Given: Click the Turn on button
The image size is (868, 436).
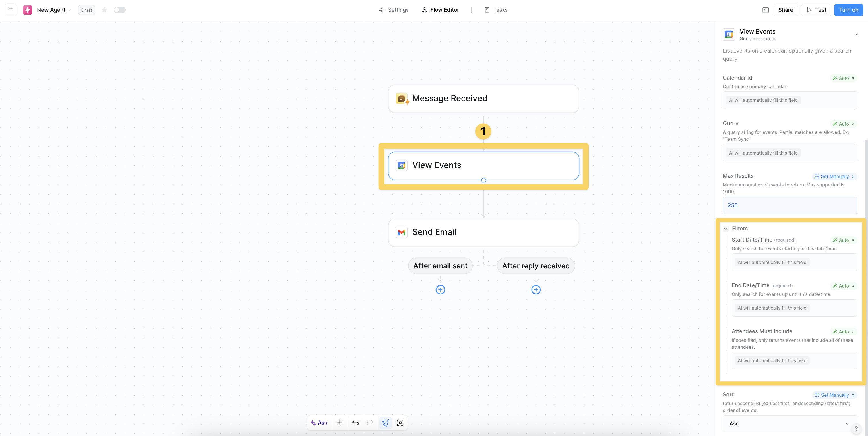Looking at the screenshot, I should point(848,10).
